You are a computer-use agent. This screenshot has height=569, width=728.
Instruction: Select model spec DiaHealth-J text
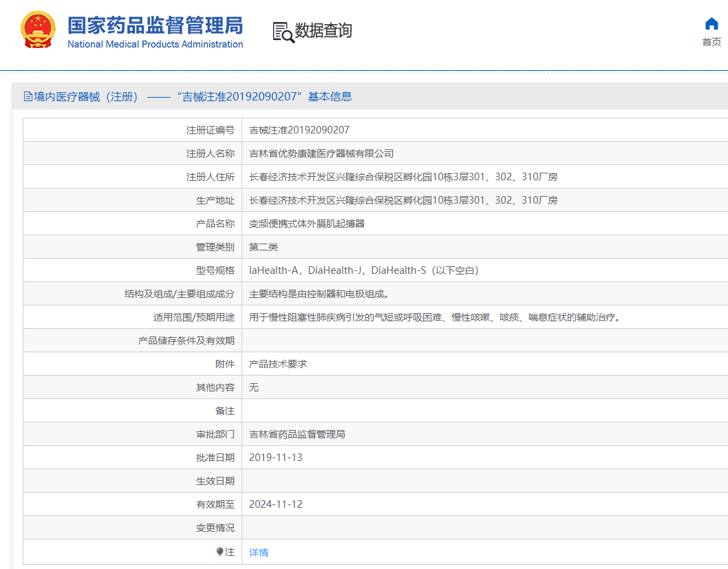[334, 270]
